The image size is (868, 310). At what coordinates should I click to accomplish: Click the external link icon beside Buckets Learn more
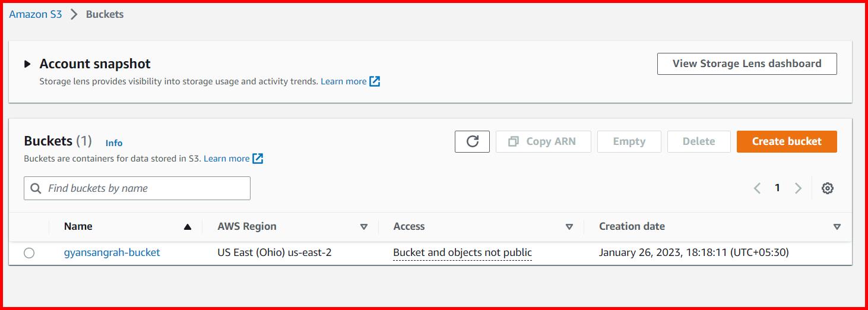point(258,159)
